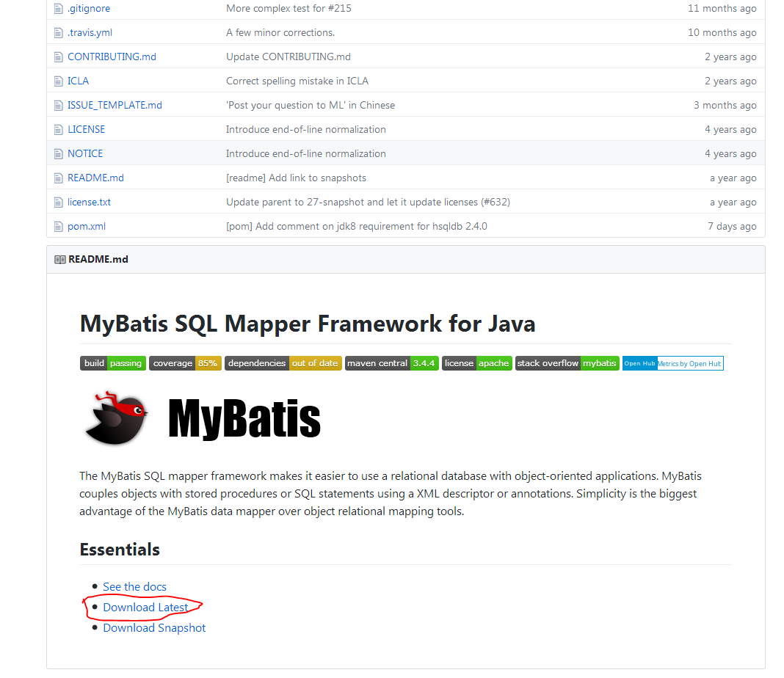
Task: Open the NOTICE file
Action: click(x=85, y=154)
